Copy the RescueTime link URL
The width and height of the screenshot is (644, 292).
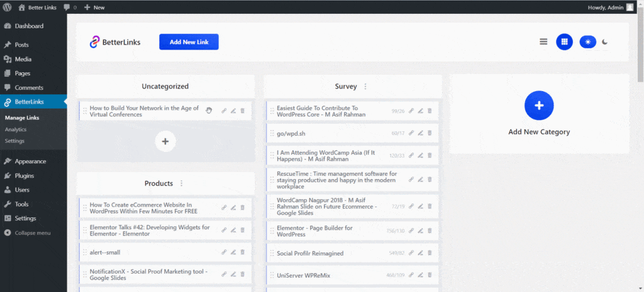click(411, 180)
